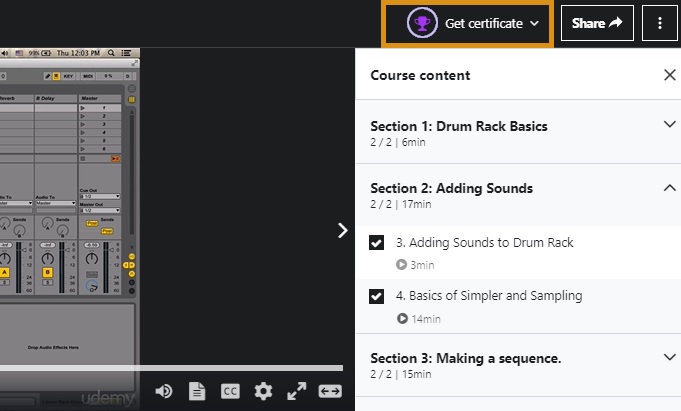The image size is (681, 411).
Task: Uncheck Basics of Simpler and Sampling lecture
Action: coord(377,296)
